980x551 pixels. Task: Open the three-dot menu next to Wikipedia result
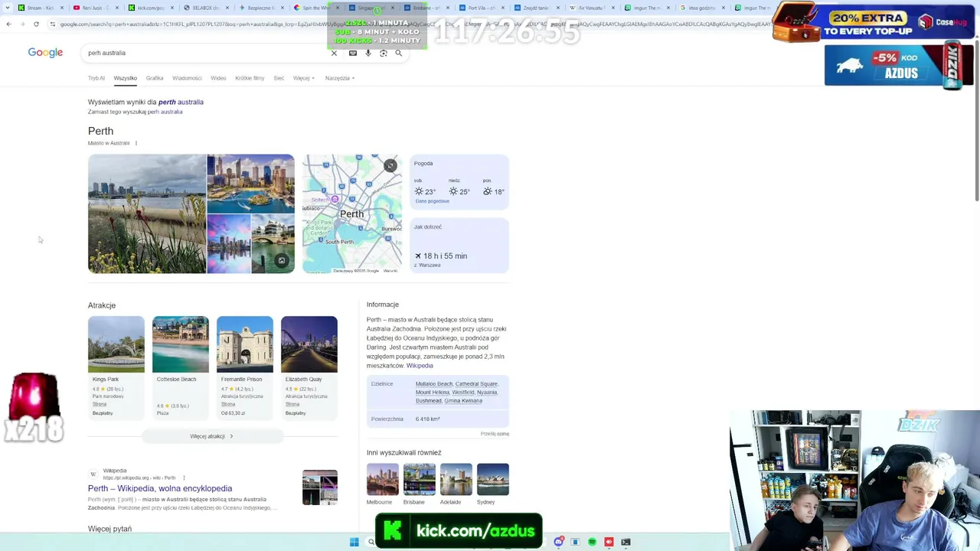184,478
